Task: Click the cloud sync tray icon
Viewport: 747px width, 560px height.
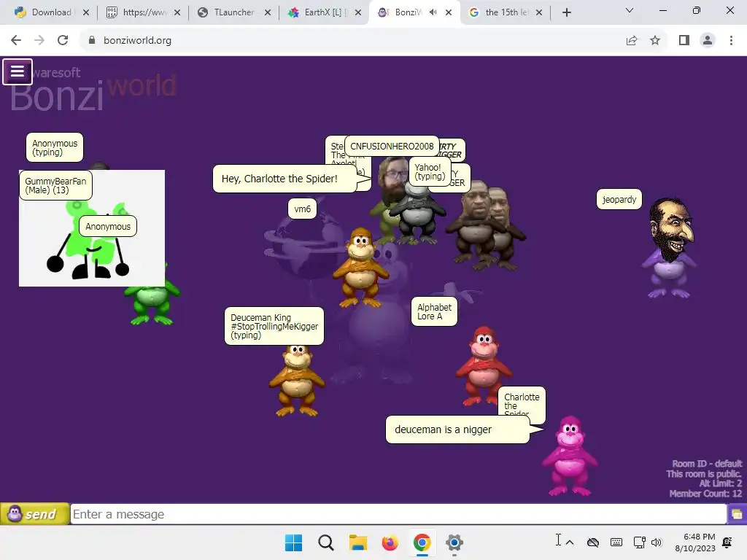Action: (x=592, y=542)
